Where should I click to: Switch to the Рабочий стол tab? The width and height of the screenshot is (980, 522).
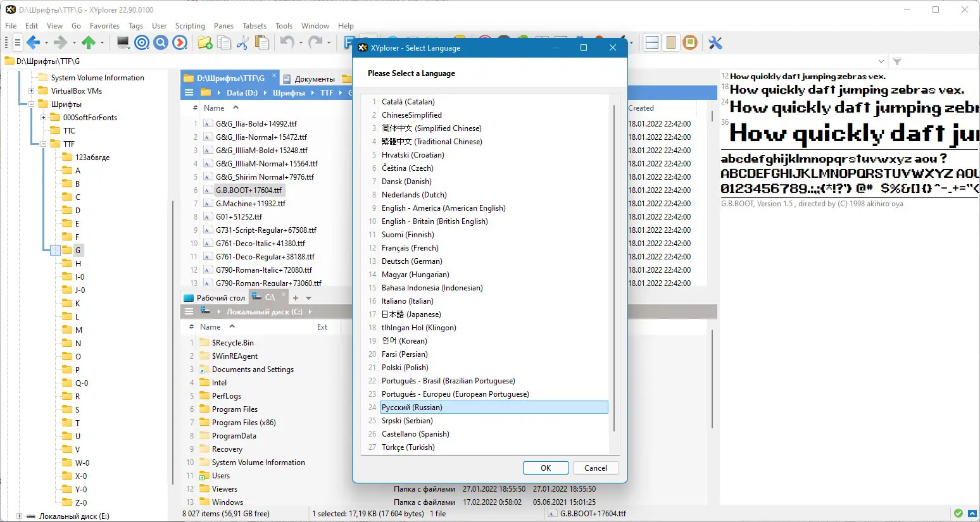pyautogui.click(x=215, y=297)
